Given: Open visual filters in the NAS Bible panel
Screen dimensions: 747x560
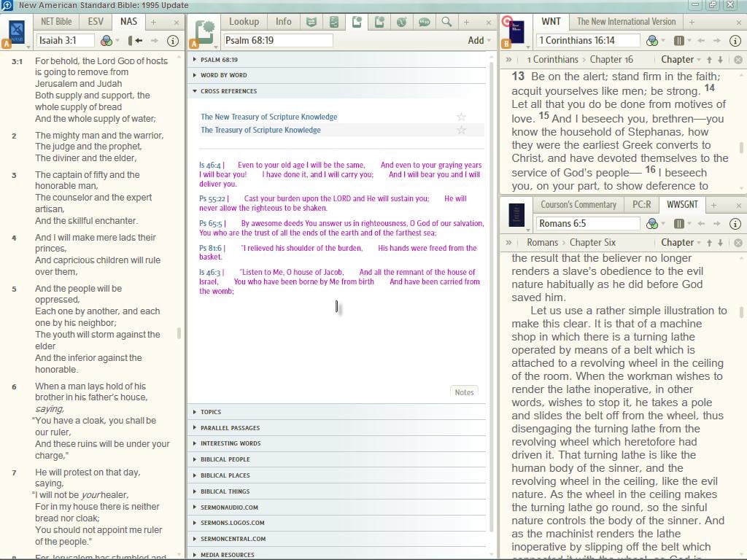Looking at the screenshot, I should (x=107, y=41).
